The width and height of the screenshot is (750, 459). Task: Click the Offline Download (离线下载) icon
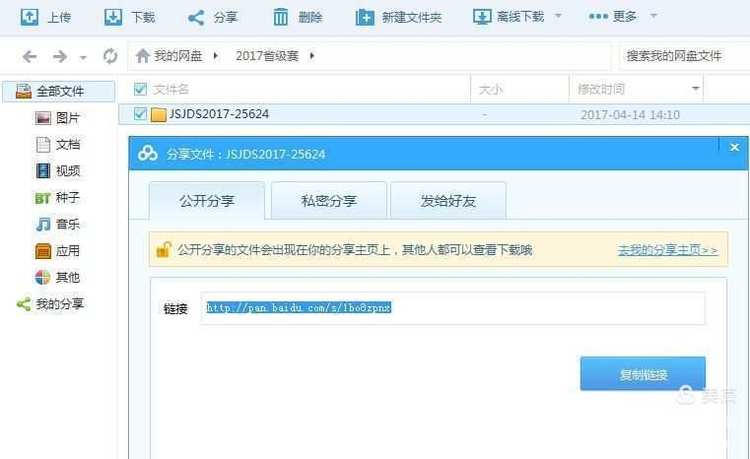482,17
